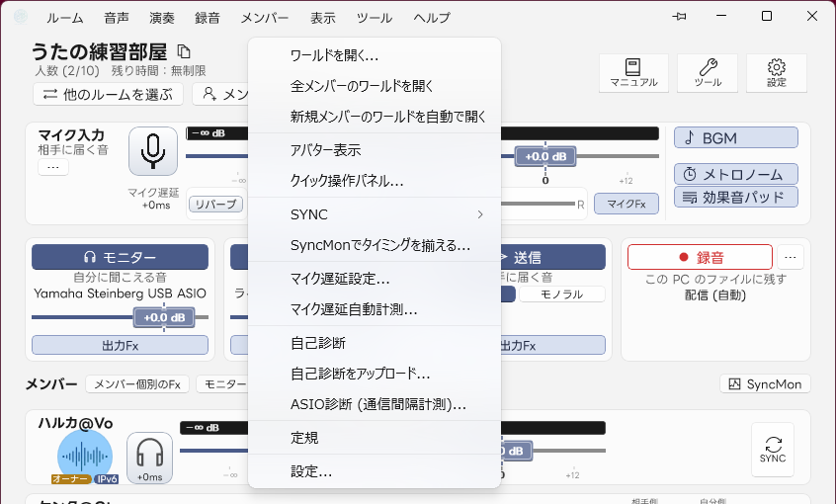Open the マイクFx button

(626, 204)
